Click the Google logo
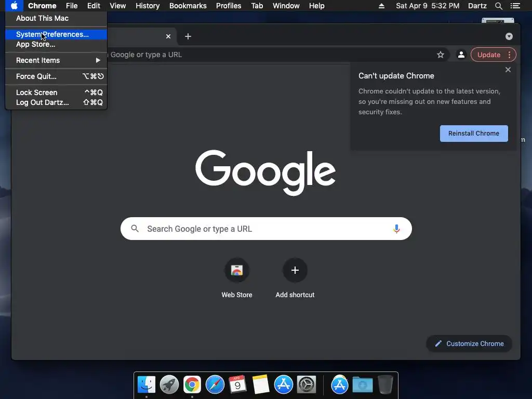 pyautogui.click(x=265, y=172)
